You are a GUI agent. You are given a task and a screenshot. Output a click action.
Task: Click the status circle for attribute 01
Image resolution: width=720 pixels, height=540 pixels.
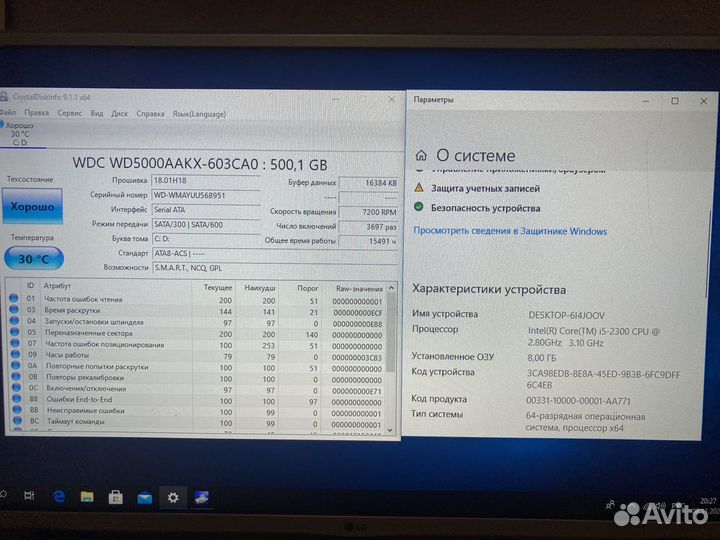(x=14, y=298)
